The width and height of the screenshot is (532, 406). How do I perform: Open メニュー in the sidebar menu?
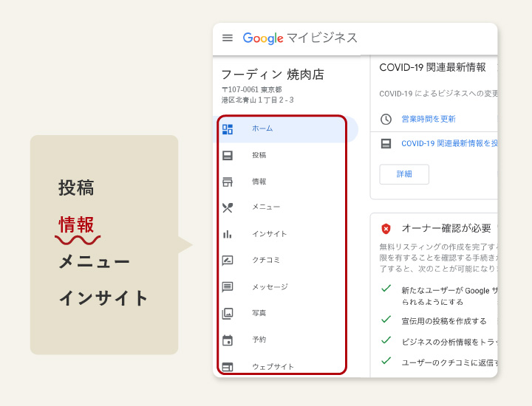click(x=266, y=207)
